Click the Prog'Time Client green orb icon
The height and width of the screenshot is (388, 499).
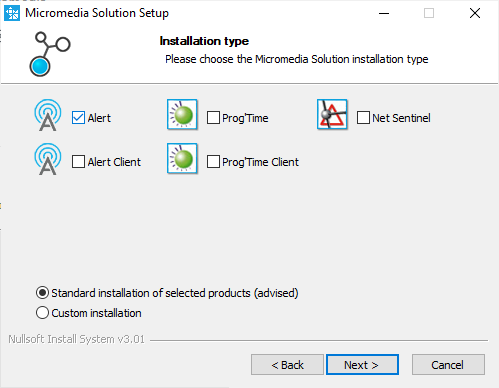(182, 158)
